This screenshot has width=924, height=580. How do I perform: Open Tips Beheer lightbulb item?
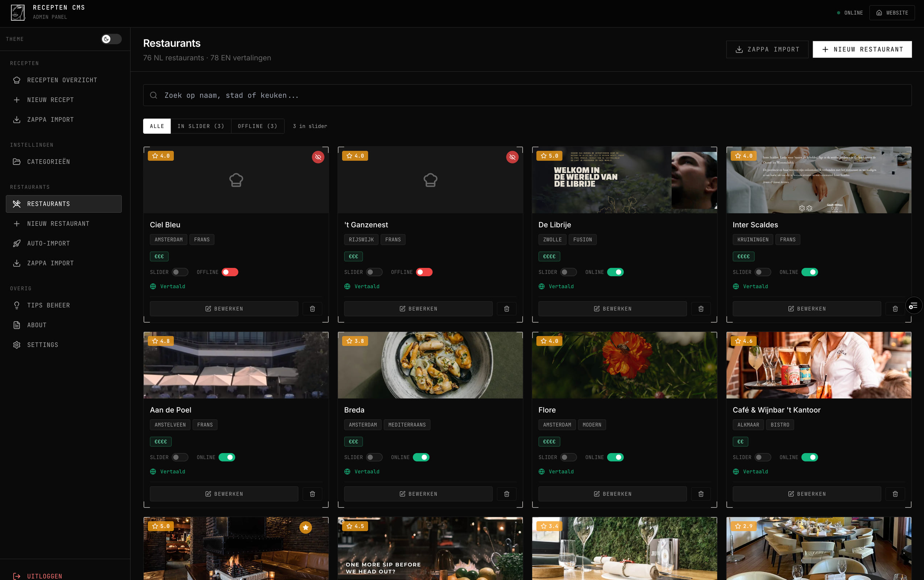(48, 305)
